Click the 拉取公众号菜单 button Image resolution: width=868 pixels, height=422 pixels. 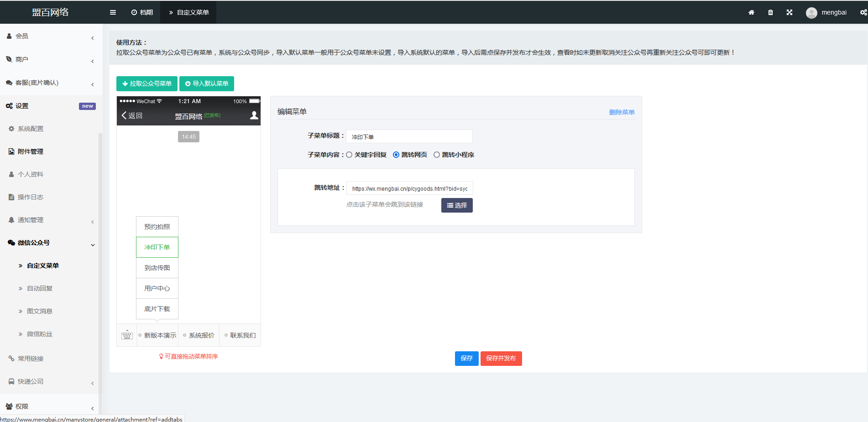(147, 83)
